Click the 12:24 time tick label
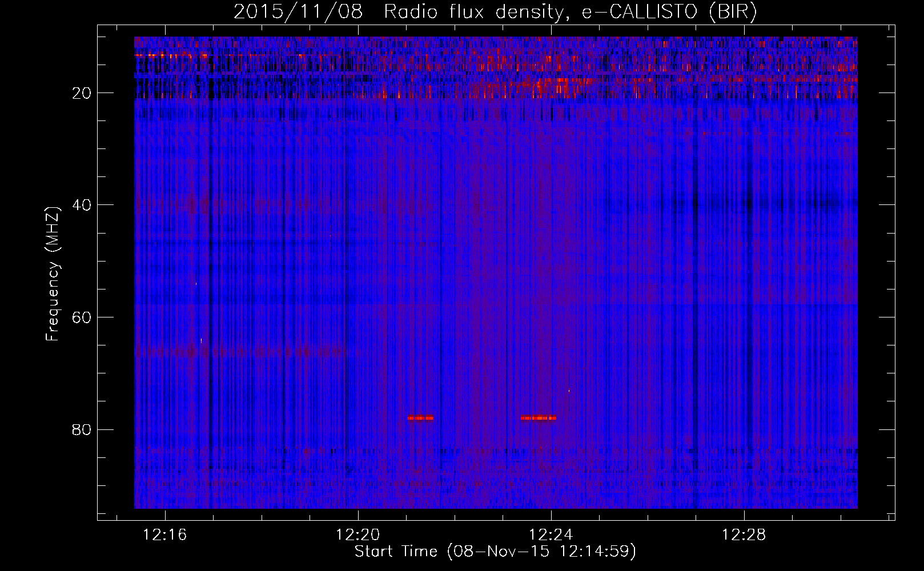924x571 pixels. coord(551,535)
